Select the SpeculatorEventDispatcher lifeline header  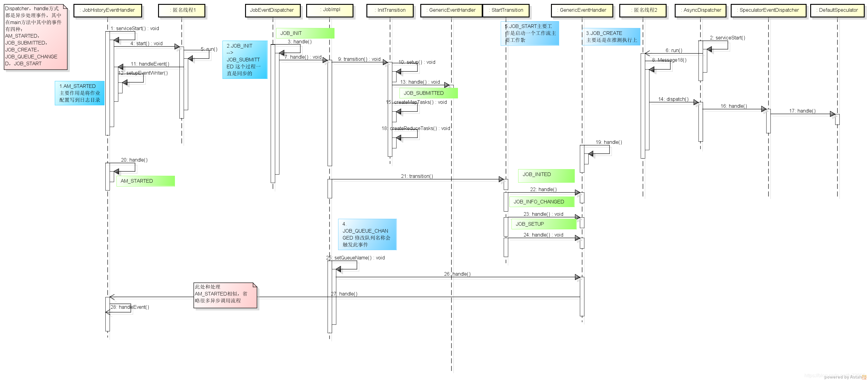coord(768,10)
